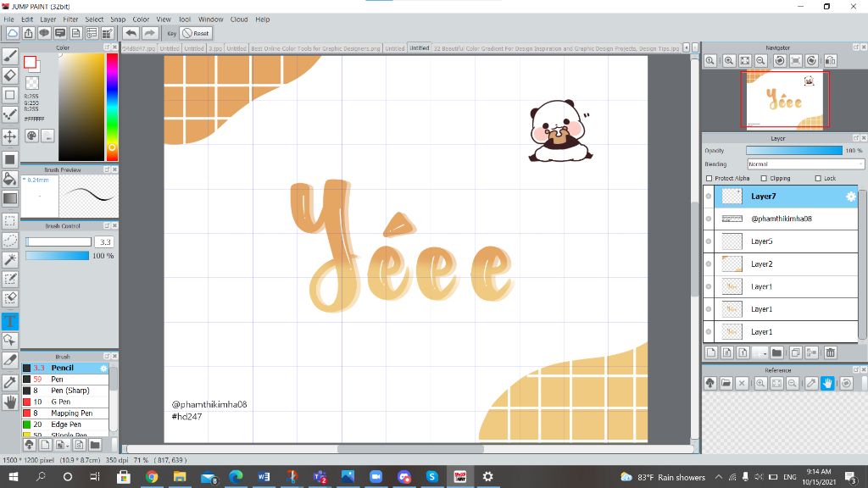
Task: Flip the view horizontally in Navigator
Action: coord(831,61)
